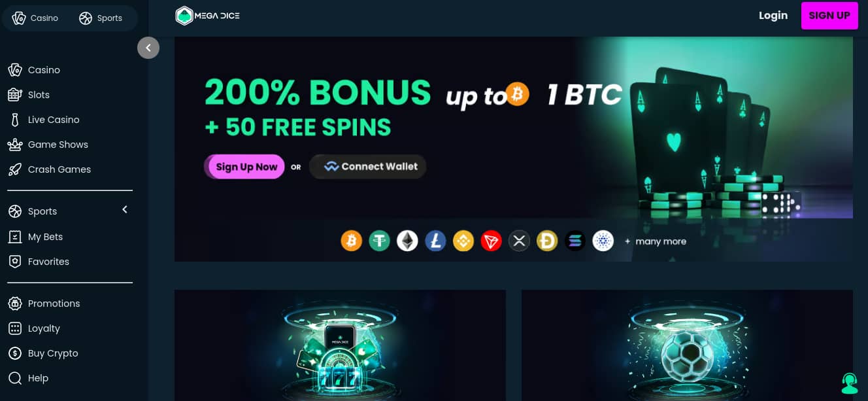868x401 pixels.
Task: Collapse the sidebar with the round arrow button
Action: pos(148,48)
